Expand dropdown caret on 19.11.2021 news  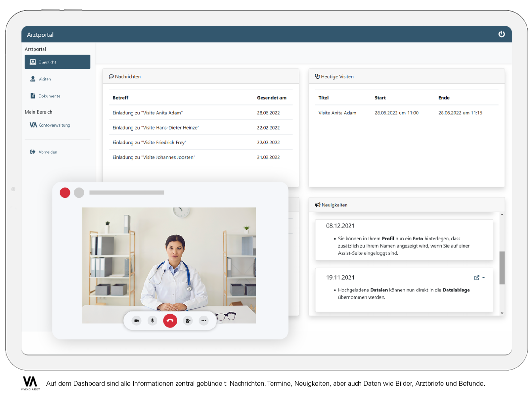pyautogui.click(x=484, y=278)
